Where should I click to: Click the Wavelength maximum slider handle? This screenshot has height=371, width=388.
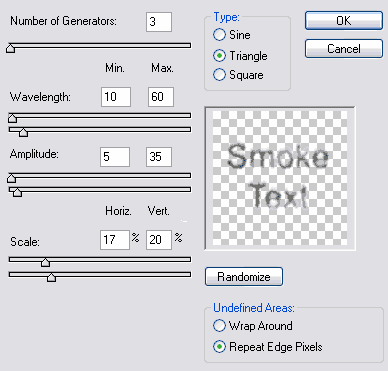23,132
